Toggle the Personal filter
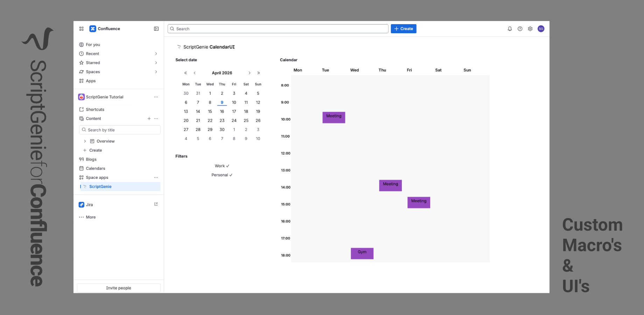The image size is (644, 315). point(222,175)
